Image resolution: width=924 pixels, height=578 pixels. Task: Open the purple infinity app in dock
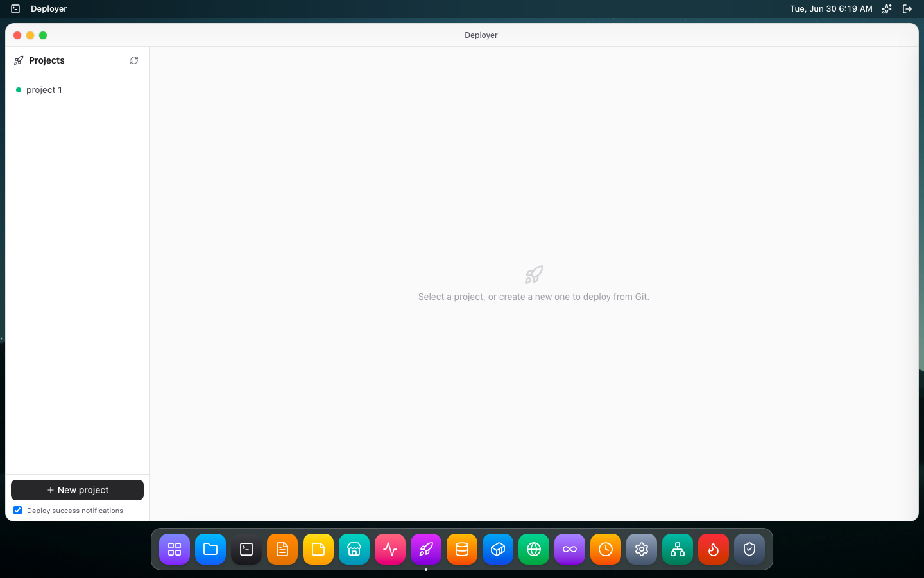click(x=570, y=549)
